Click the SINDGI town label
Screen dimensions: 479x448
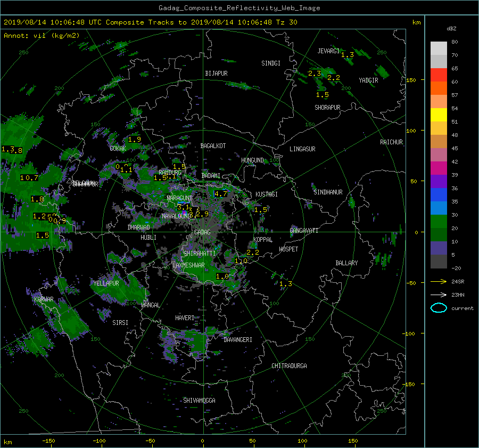tap(271, 63)
